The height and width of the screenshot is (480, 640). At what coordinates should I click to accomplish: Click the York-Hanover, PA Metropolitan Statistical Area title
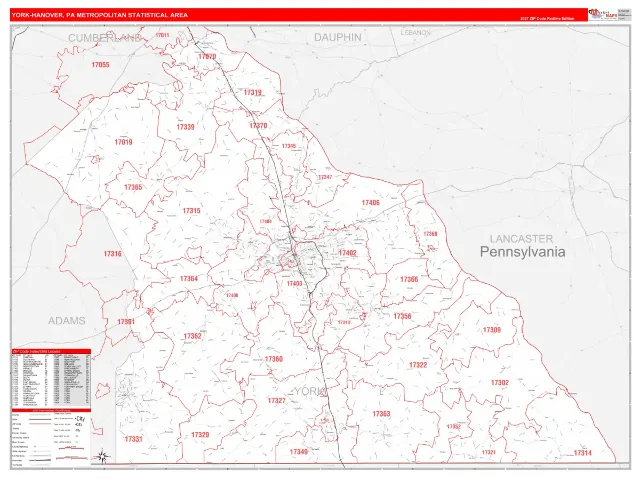click(x=100, y=15)
